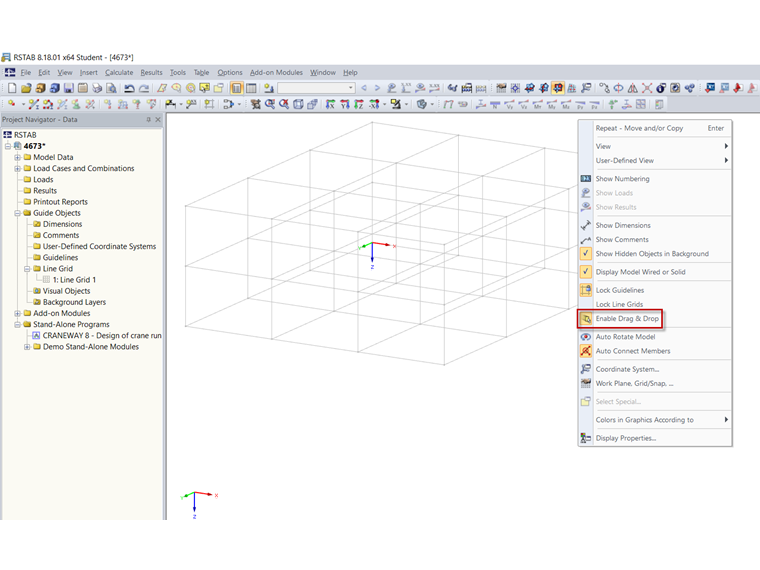Collapse the Guide Objects node
This screenshot has width=760, height=570.
17,213
